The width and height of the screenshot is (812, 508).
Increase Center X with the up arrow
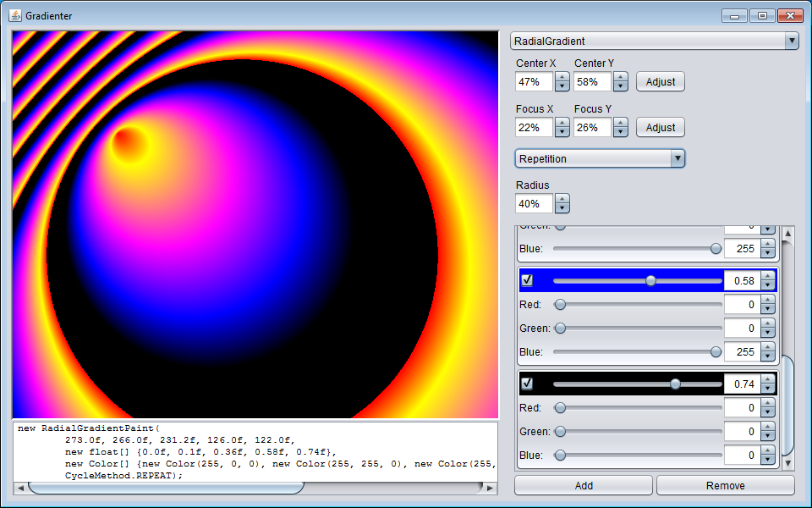[562, 77]
